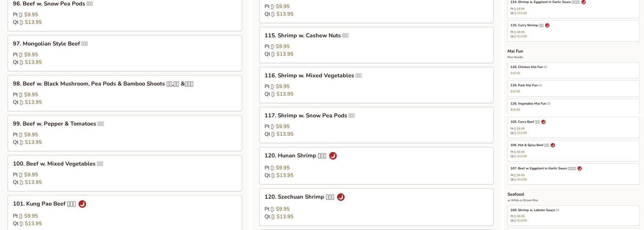The width and height of the screenshot is (644, 230).
Task: Select item 100 Beef w. Mixed Vegetables
Action: 125,173
